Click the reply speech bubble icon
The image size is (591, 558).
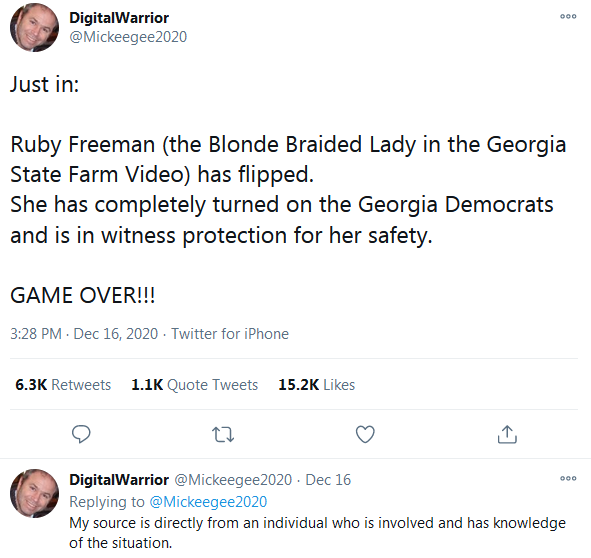tap(81, 434)
